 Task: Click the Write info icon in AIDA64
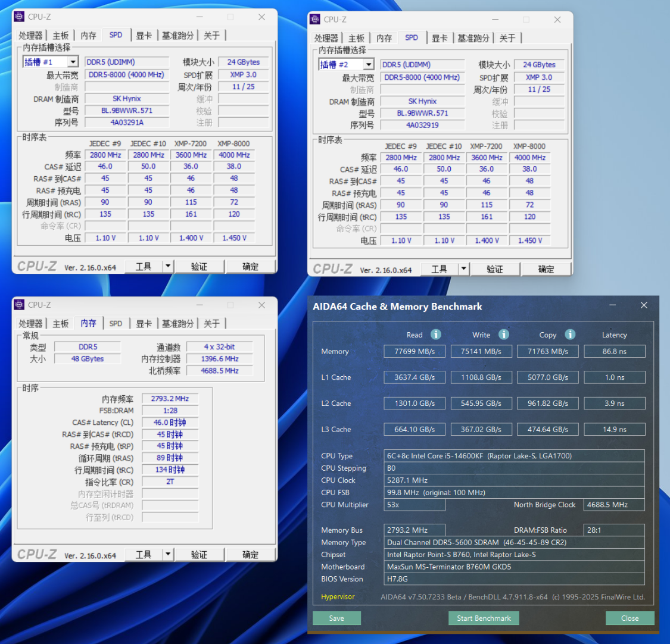click(504, 334)
